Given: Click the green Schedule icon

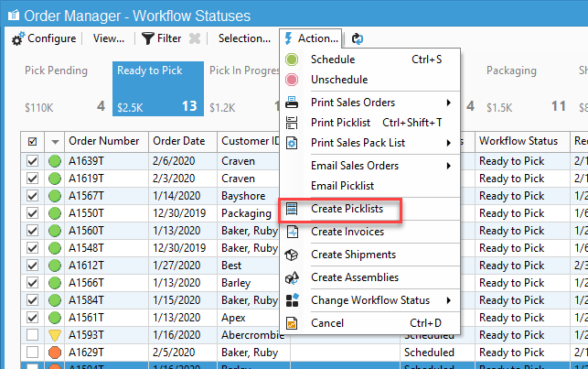Looking at the screenshot, I should click(x=292, y=60).
